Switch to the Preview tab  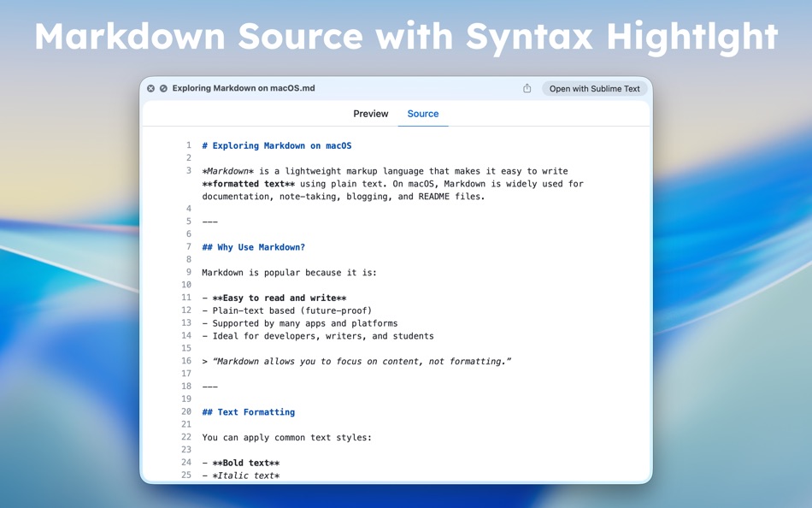pos(370,113)
